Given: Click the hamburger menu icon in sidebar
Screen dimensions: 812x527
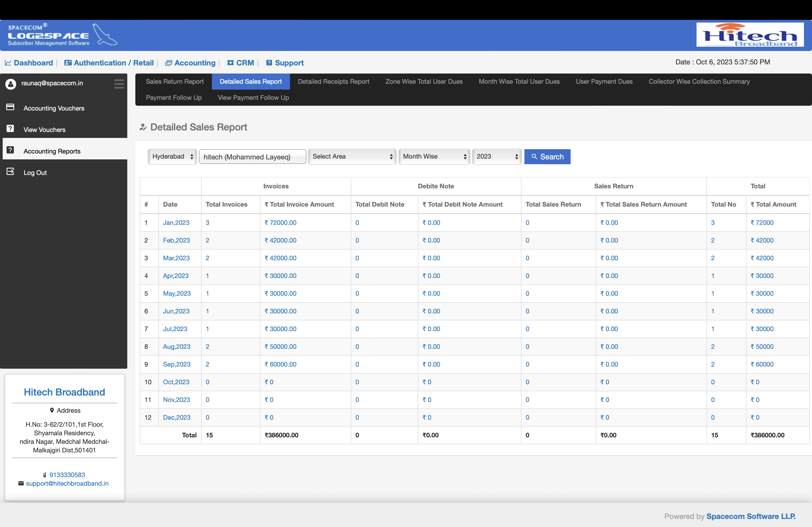Looking at the screenshot, I should [x=119, y=83].
